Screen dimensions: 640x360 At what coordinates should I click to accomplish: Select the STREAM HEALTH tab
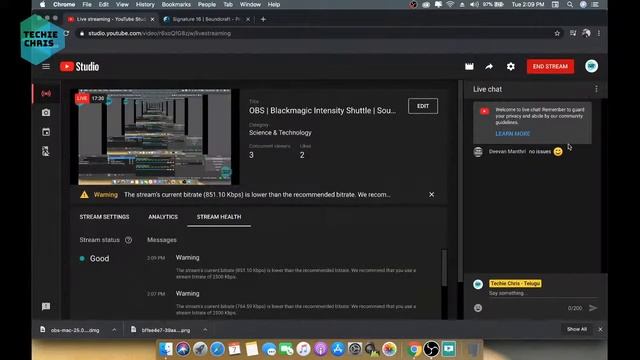coord(219,217)
